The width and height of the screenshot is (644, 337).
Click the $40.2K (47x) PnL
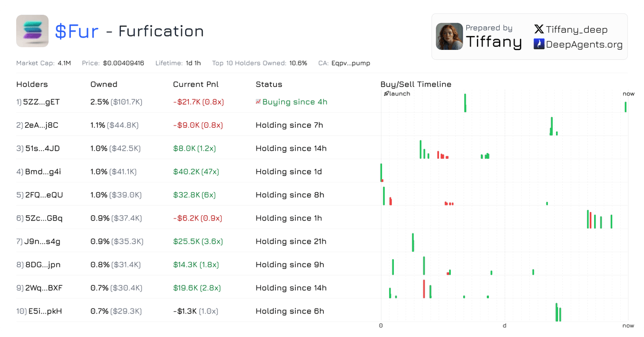tap(196, 172)
